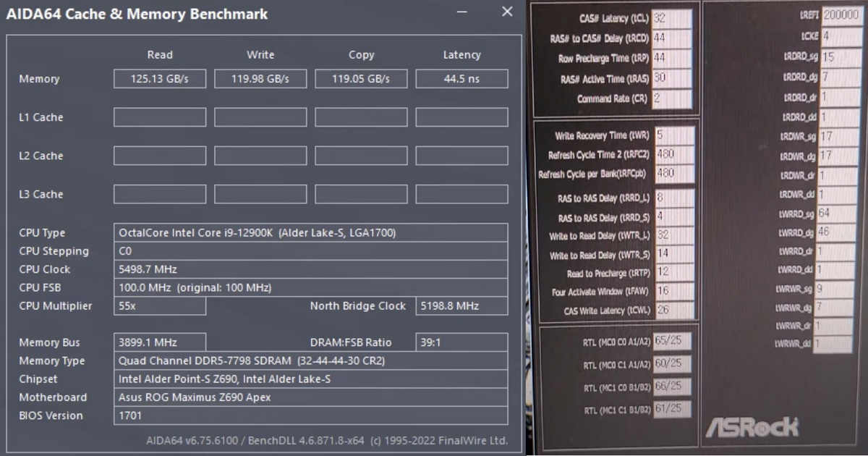The height and width of the screenshot is (456, 868).
Task: Select the North Bridge Clock field 5198.8 MHz
Action: tap(461, 306)
